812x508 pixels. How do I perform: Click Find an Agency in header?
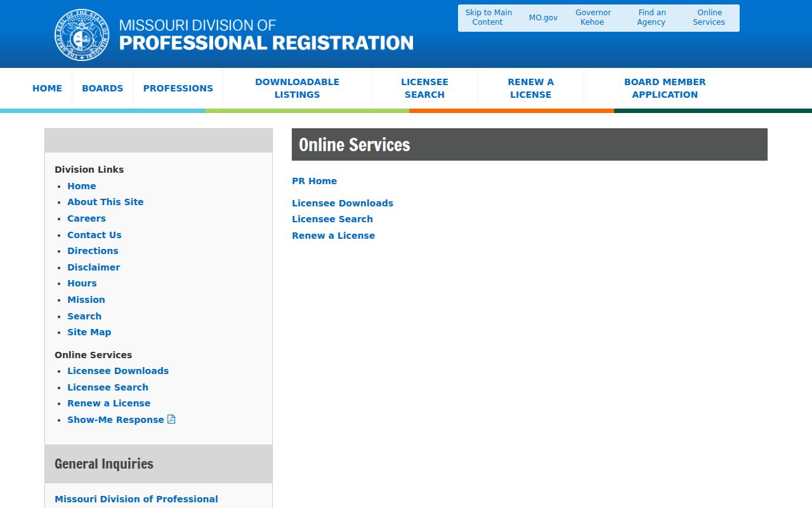[652, 17]
